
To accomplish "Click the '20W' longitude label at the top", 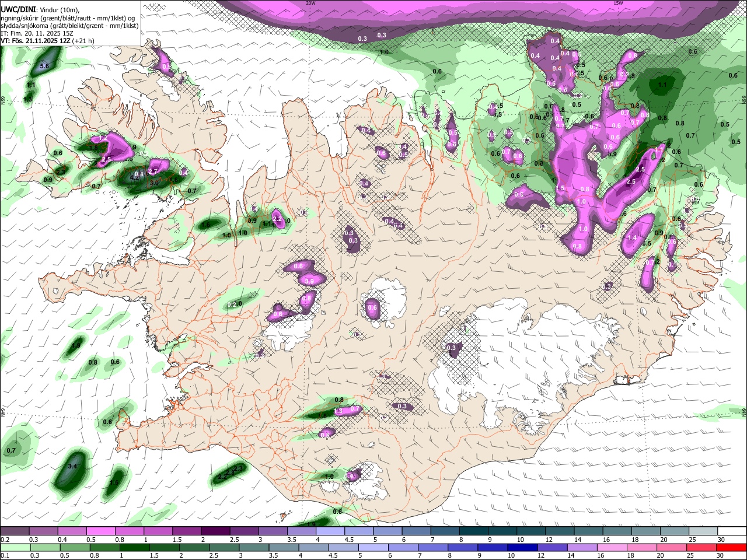I will (310, 2).
